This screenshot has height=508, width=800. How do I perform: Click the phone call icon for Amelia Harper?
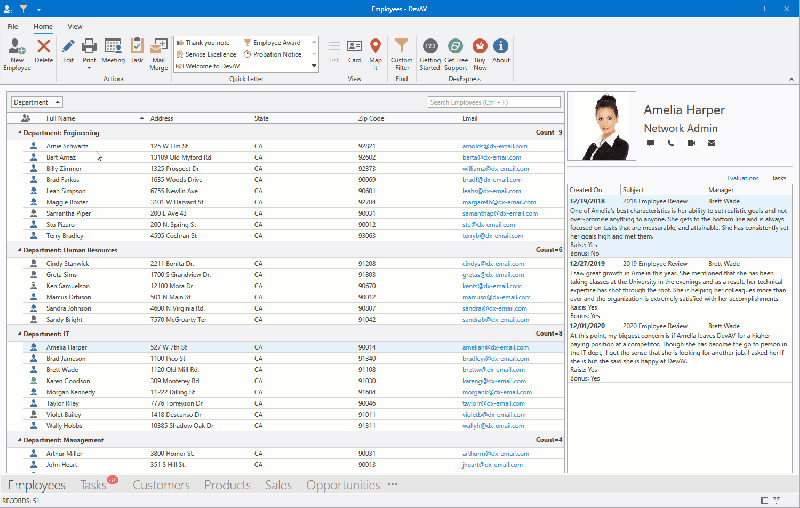[670, 143]
